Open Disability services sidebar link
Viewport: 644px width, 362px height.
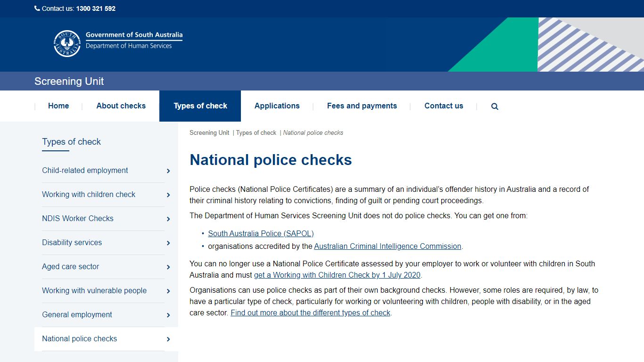[x=72, y=243]
